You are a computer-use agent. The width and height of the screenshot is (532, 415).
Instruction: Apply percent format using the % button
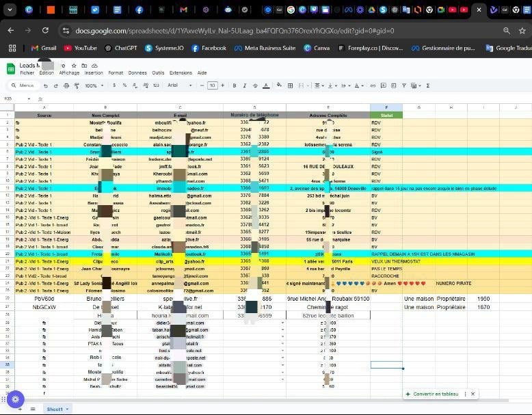click(124, 85)
